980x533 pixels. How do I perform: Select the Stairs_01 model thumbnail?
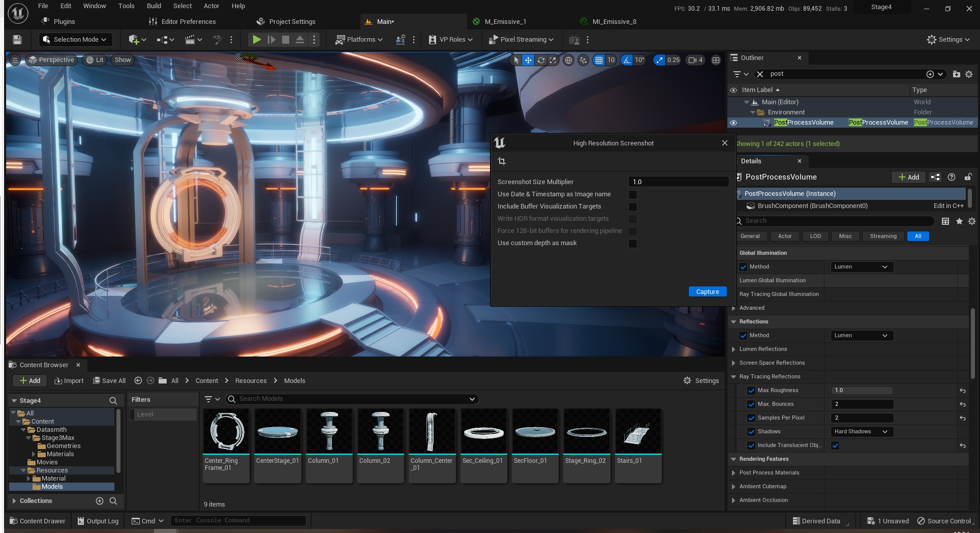click(638, 432)
